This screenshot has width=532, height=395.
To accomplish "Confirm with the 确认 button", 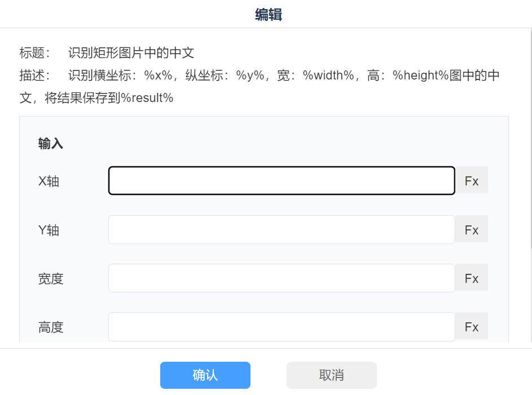I will 205,375.
